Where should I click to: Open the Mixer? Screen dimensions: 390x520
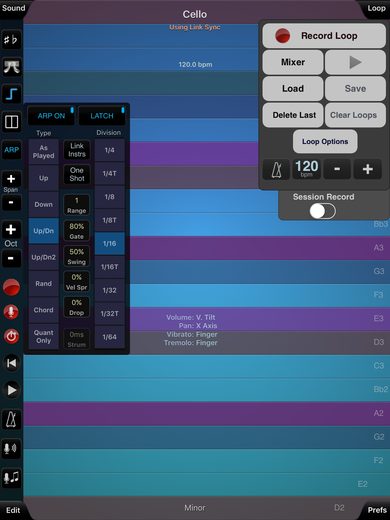pyautogui.click(x=293, y=62)
